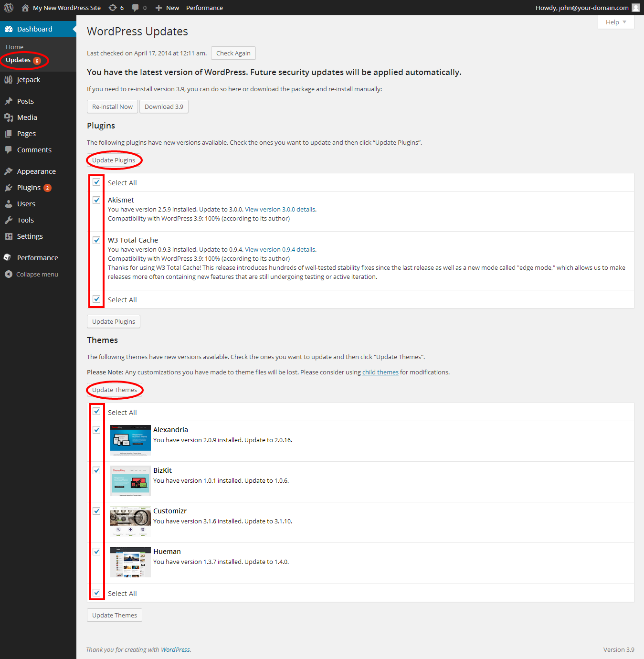Click the Media icon in sidebar
The width and height of the screenshot is (644, 659).
[x=9, y=117]
